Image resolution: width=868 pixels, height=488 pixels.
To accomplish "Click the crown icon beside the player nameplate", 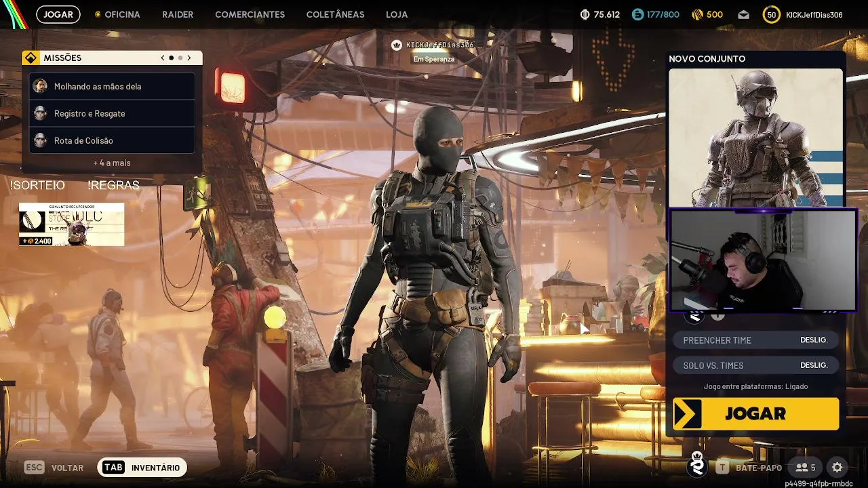I will 397,45.
